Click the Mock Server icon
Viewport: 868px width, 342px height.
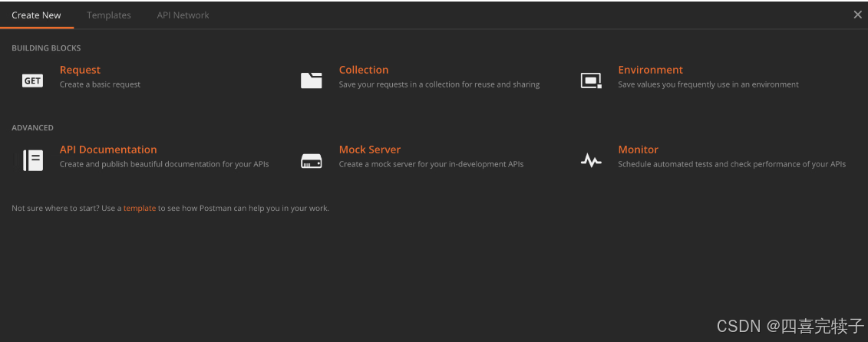[311, 161]
